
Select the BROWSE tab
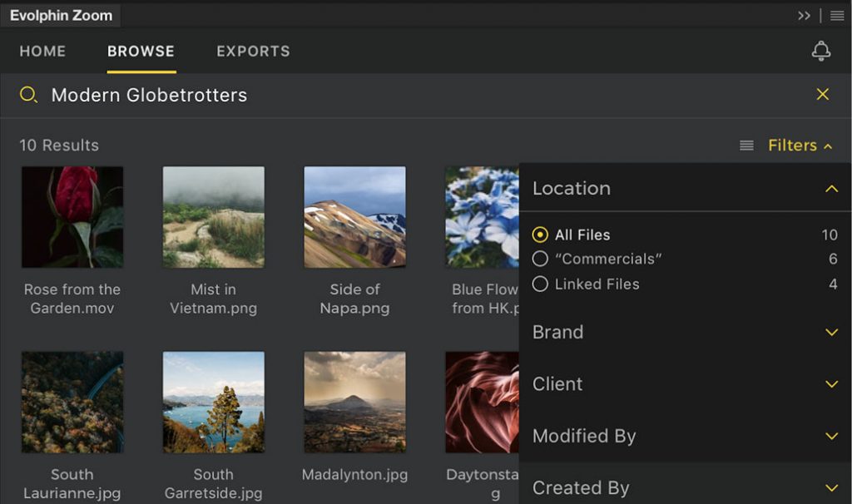(x=141, y=52)
